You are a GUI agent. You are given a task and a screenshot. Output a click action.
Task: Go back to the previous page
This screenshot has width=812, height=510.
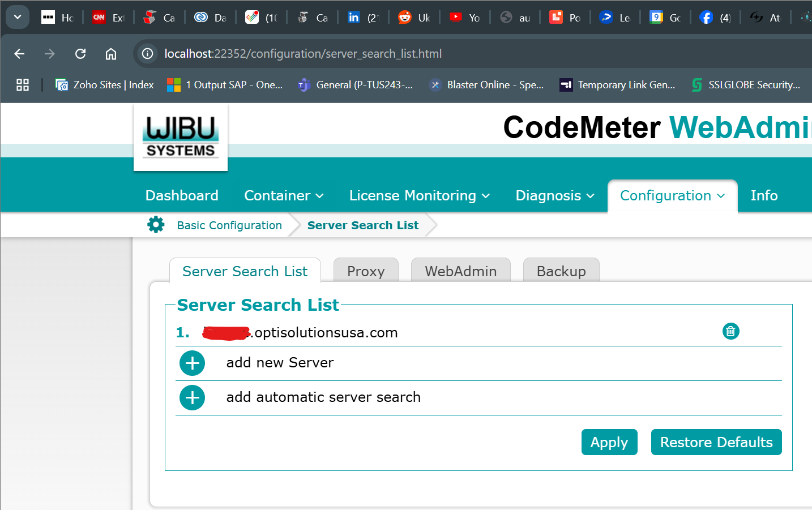[x=19, y=54]
